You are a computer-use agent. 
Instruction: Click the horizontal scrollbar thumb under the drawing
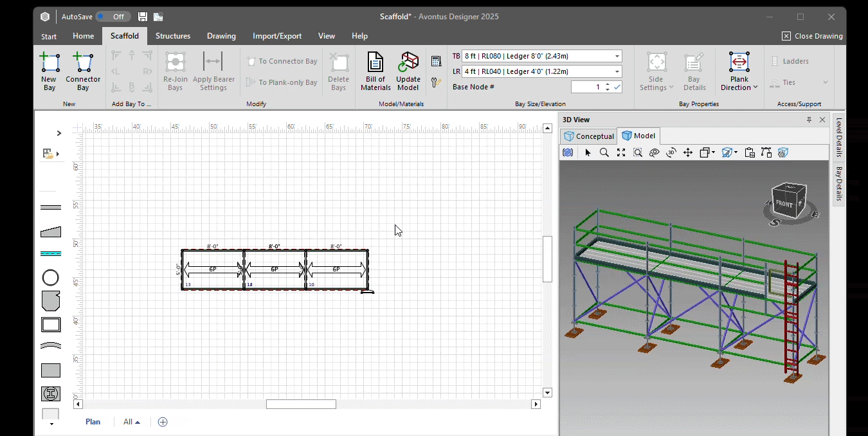click(301, 404)
